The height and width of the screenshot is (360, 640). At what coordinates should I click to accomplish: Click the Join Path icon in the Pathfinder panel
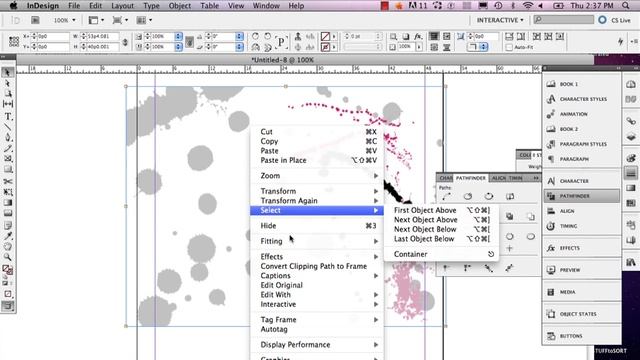coord(446,196)
